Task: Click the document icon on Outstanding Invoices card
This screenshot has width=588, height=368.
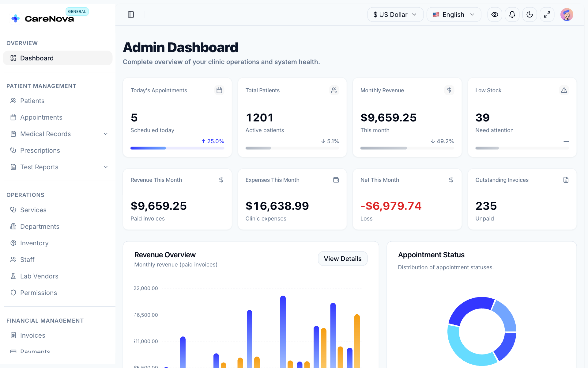Action: coord(566,180)
